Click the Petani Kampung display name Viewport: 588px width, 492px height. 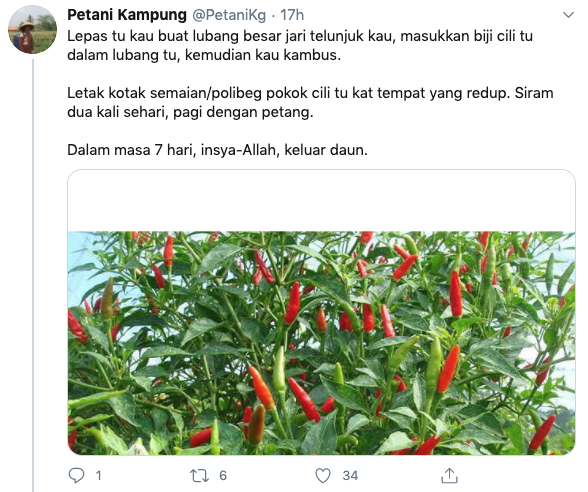tap(127, 15)
